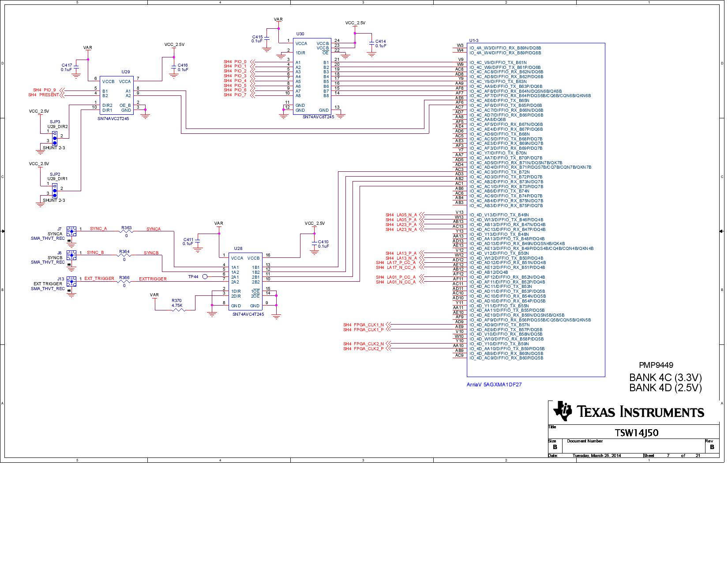Screen dimensions: 728x563
Task: Select capacitor C414 on VCC_2.5V
Action: click(372, 44)
